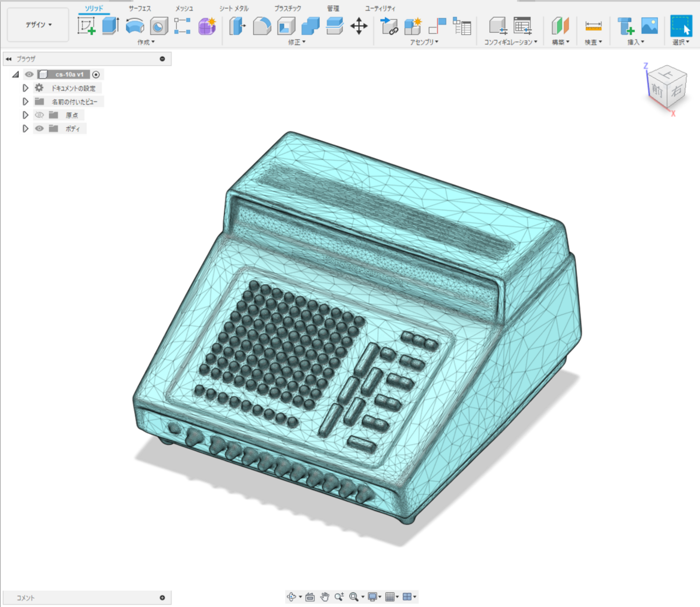Switch to the サーフェス tab
Image resolution: width=700 pixels, height=607 pixels.
click(139, 9)
